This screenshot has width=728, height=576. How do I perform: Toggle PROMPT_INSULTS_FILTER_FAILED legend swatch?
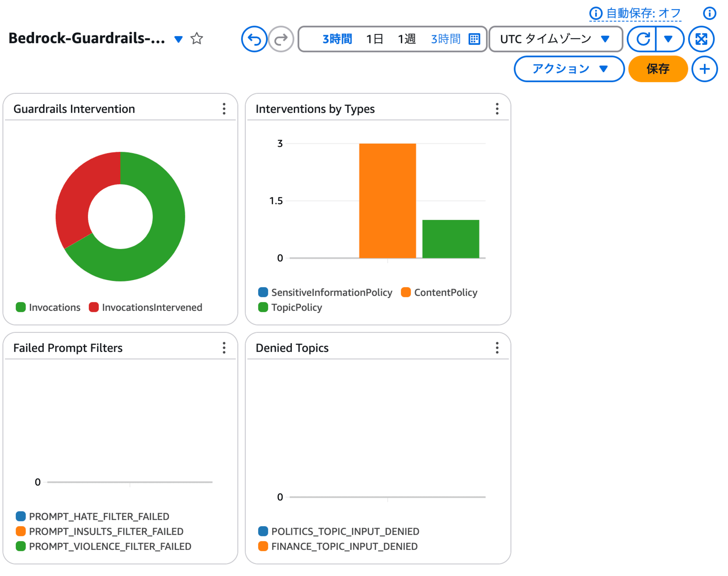pyautogui.click(x=21, y=531)
